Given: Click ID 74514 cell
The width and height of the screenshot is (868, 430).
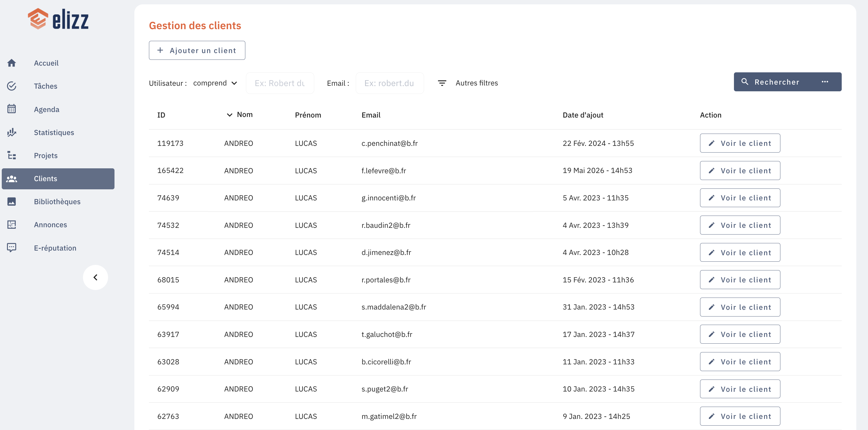Looking at the screenshot, I should pos(168,252).
